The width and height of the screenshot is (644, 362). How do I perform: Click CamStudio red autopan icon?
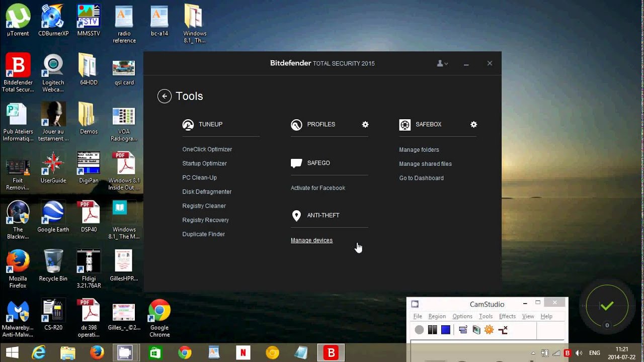[x=503, y=330]
